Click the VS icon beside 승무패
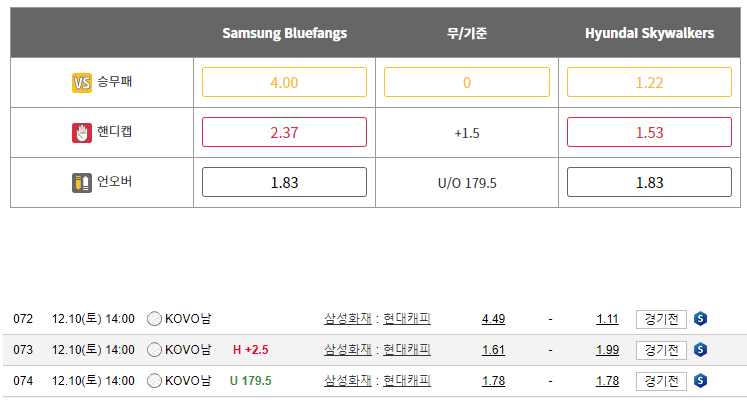747x418 pixels. [x=82, y=82]
